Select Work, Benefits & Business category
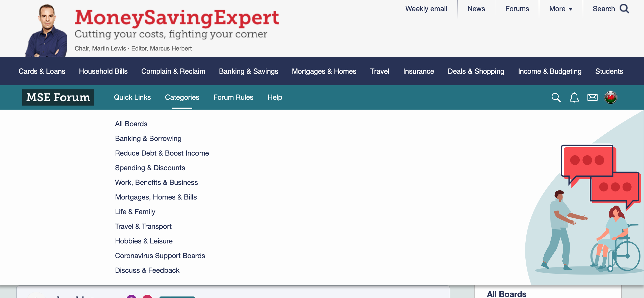Viewport: 644px width, 298px height. (x=156, y=183)
